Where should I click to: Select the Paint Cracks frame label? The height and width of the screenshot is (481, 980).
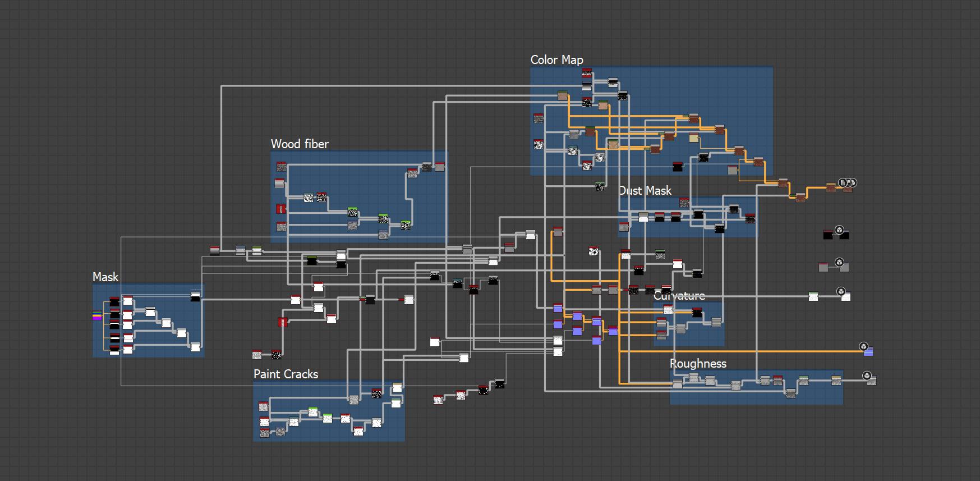(x=286, y=374)
